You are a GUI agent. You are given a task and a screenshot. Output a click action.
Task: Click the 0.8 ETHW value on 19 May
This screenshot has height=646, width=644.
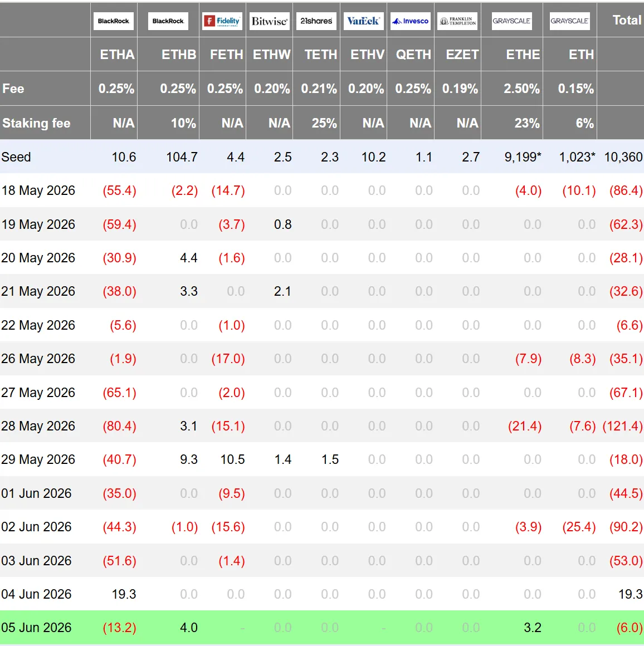pyautogui.click(x=282, y=224)
